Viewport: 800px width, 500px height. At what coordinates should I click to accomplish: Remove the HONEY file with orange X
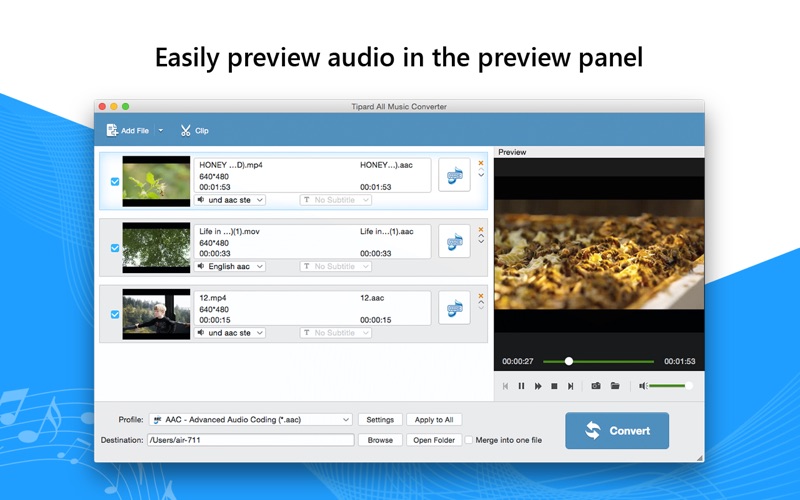[x=481, y=163]
